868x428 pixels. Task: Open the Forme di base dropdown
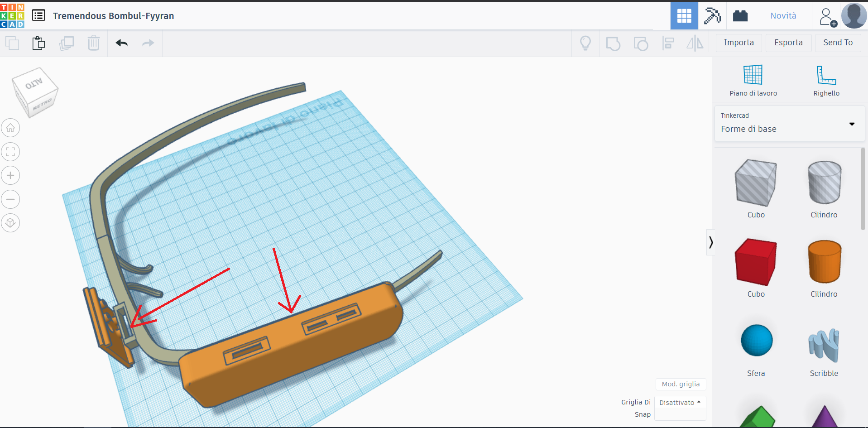(790, 123)
